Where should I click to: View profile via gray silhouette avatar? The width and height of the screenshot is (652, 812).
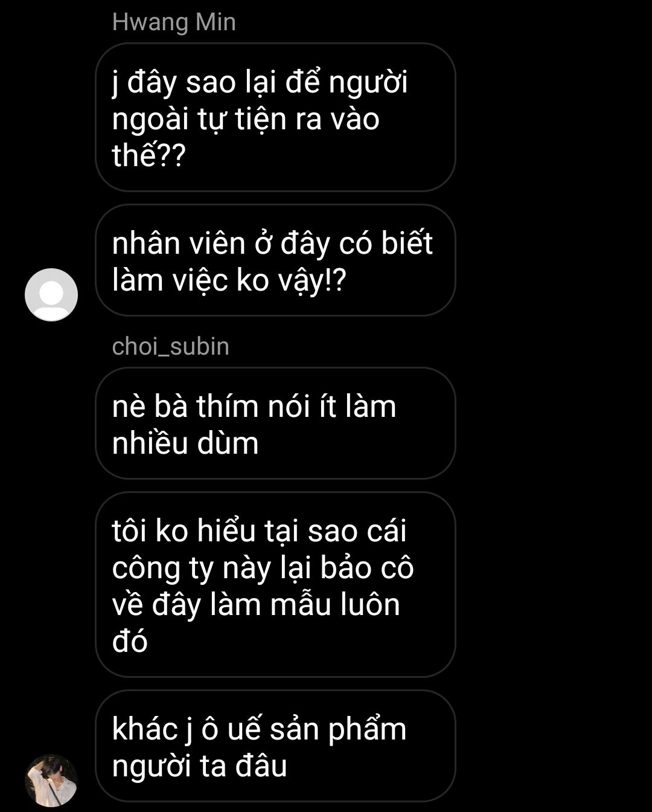point(51,295)
